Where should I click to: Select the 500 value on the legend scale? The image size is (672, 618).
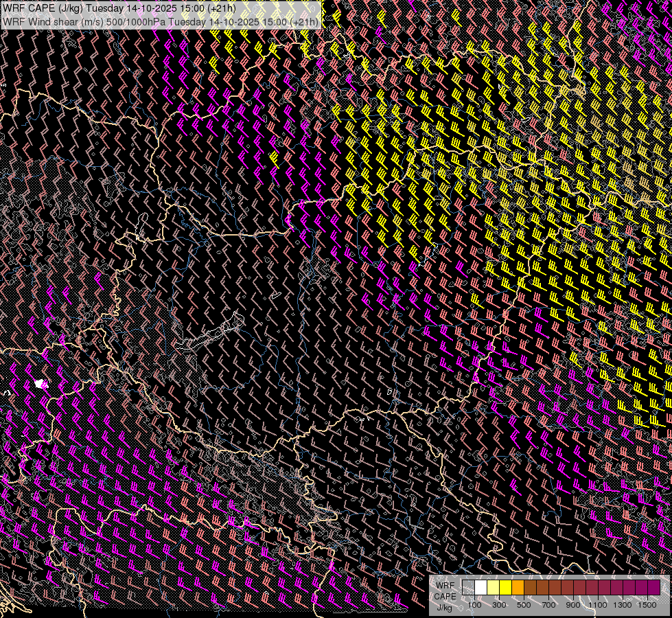(524, 605)
